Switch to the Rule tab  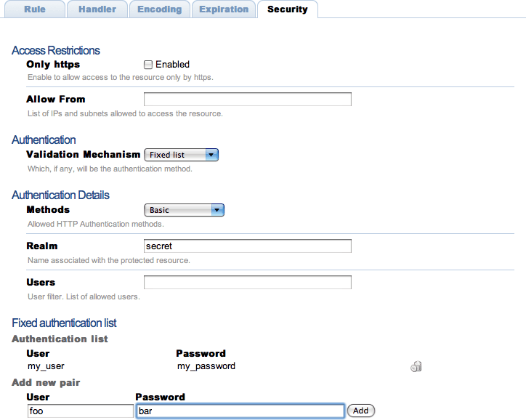[x=35, y=9]
